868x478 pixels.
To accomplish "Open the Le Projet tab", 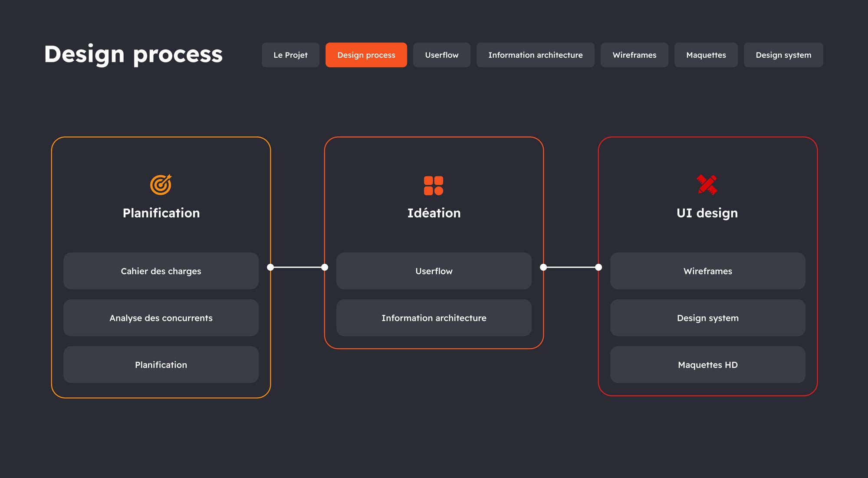I will pos(290,55).
